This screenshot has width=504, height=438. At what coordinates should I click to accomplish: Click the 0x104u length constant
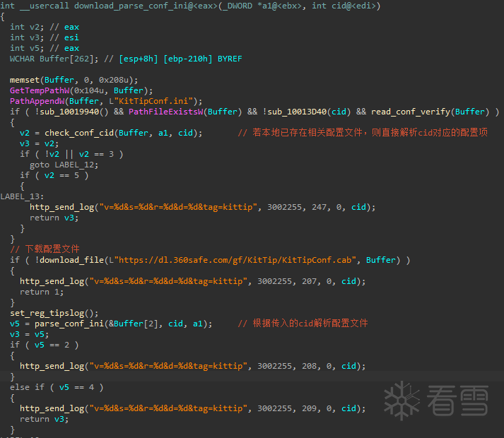coord(89,90)
